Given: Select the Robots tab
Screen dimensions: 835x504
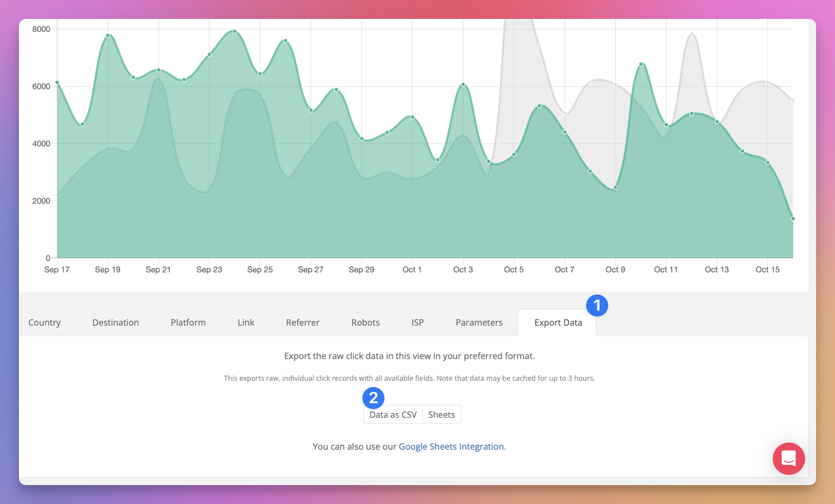Looking at the screenshot, I should coord(366,322).
